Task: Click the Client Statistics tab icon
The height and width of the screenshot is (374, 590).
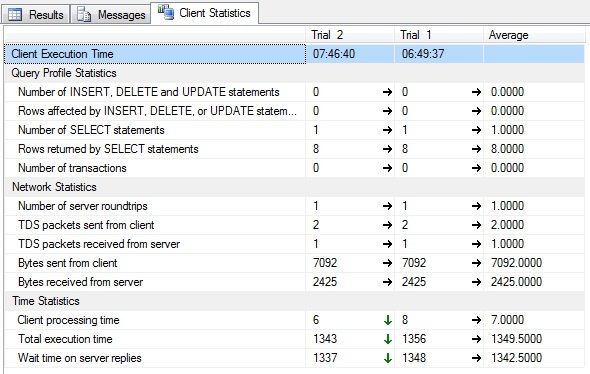Action: [x=166, y=12]
